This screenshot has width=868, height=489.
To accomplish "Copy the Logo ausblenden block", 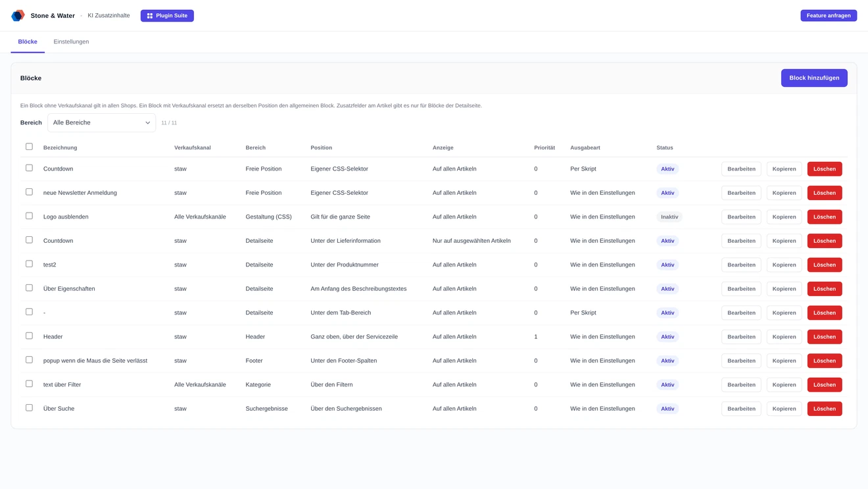I will (x=784, y=217).
